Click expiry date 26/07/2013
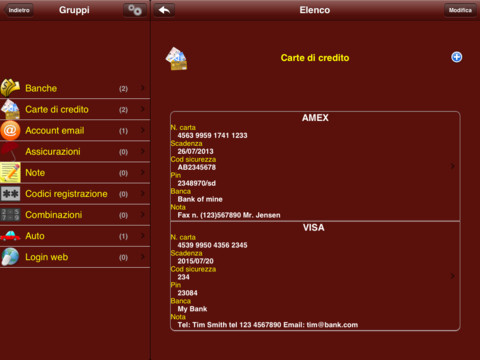Image resolution: width=480 pixels, height=360 pixels. [195, 151]
